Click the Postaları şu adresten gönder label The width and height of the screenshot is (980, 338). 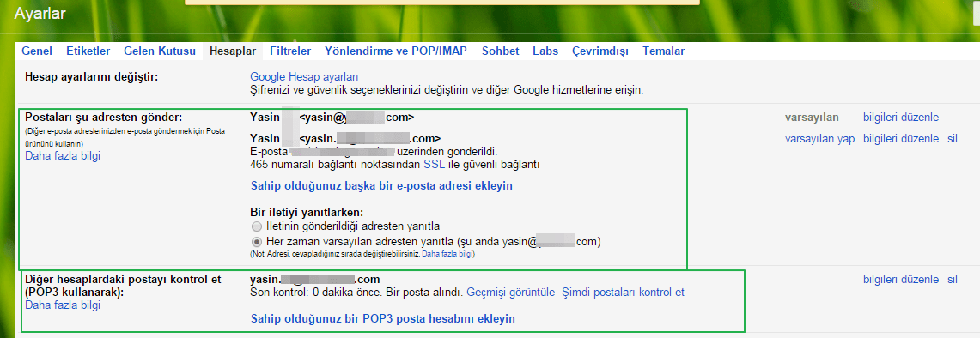pos(103,118)
